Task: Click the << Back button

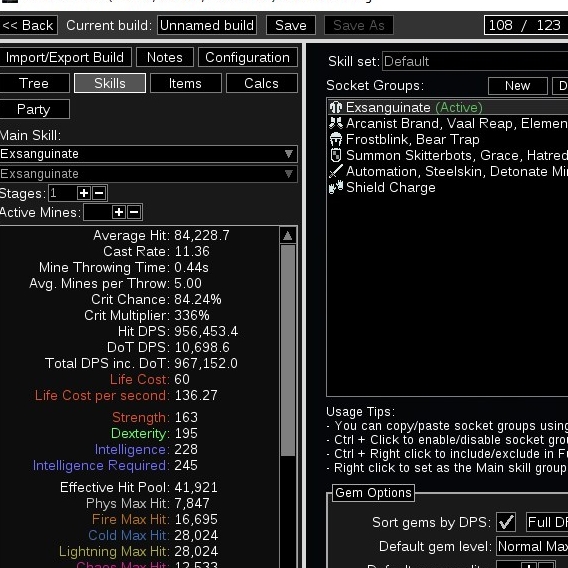Action: pos(28,25)
